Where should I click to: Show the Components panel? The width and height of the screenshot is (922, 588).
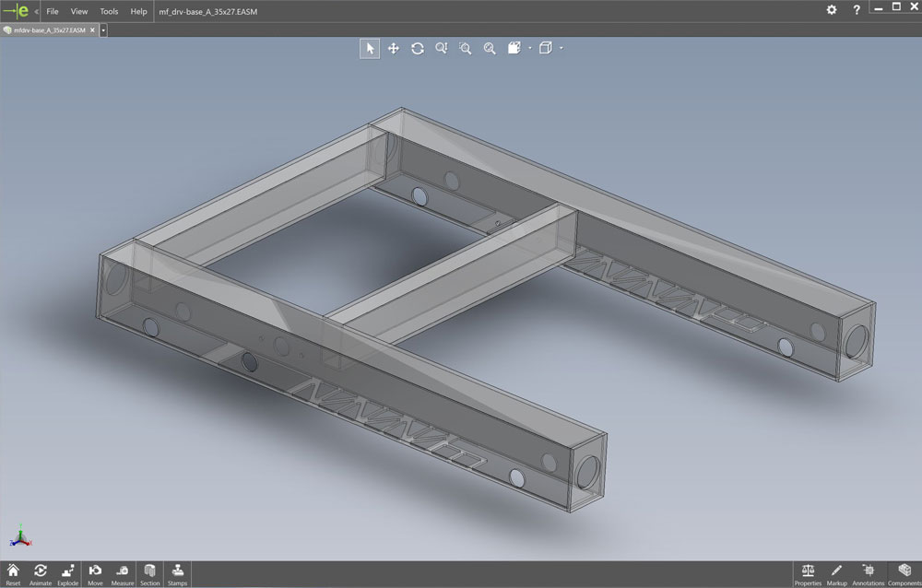(904, 571)
